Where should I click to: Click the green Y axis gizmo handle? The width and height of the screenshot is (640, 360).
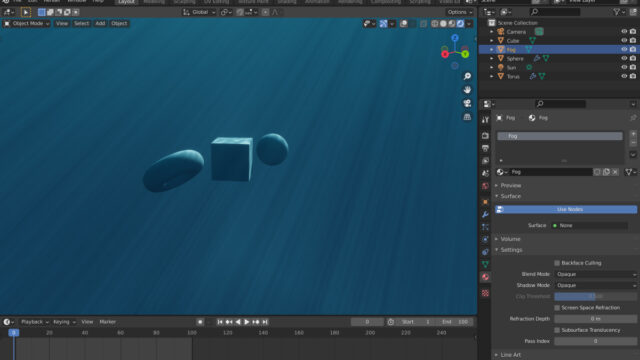[x=465, y=54]
